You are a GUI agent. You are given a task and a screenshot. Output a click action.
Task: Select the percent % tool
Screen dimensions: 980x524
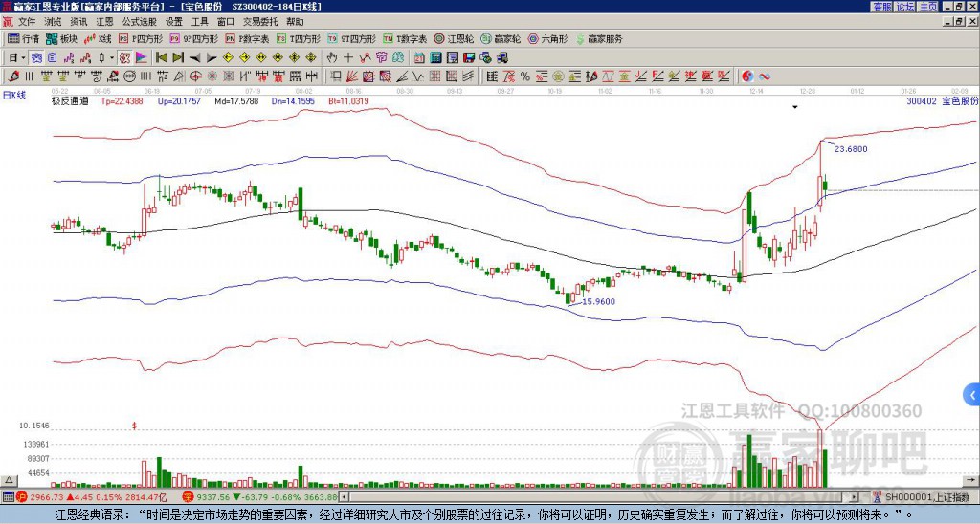point(525,76)
